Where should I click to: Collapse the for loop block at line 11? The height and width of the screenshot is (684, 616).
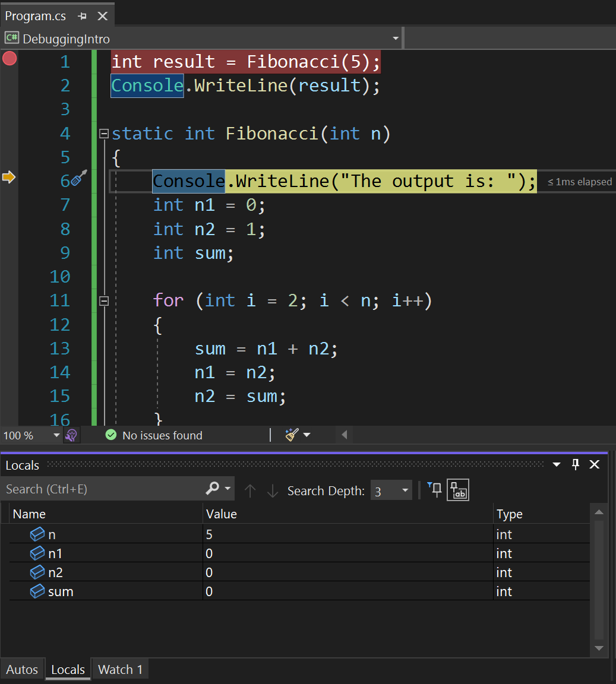coord(104,300)
